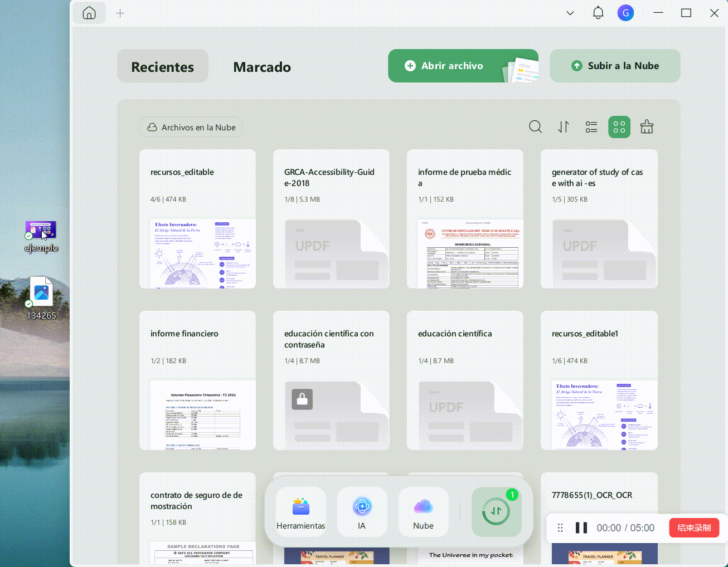Open the GRCA-Accessibility-Guide-2018 file
Screen dimensions: 728x567
[332, 219]
